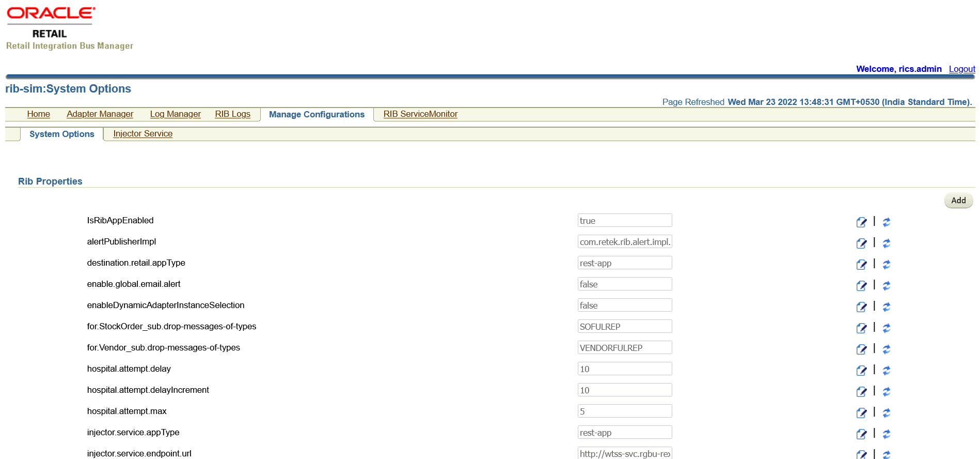Screen dimensions: 980x459
Task: Click the 'rib-sim:System Options' title
Action: click(68, 89)
